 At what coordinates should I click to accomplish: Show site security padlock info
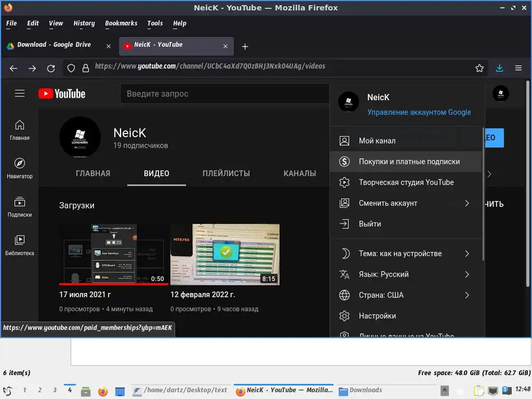coord(86,68)
